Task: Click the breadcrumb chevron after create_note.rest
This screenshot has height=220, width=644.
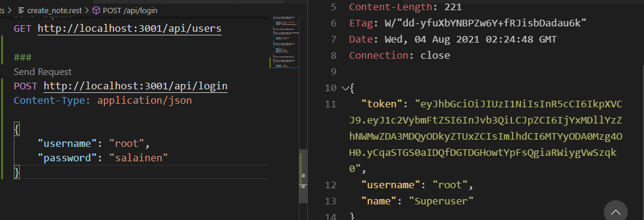Action: (x=87, y=11)
